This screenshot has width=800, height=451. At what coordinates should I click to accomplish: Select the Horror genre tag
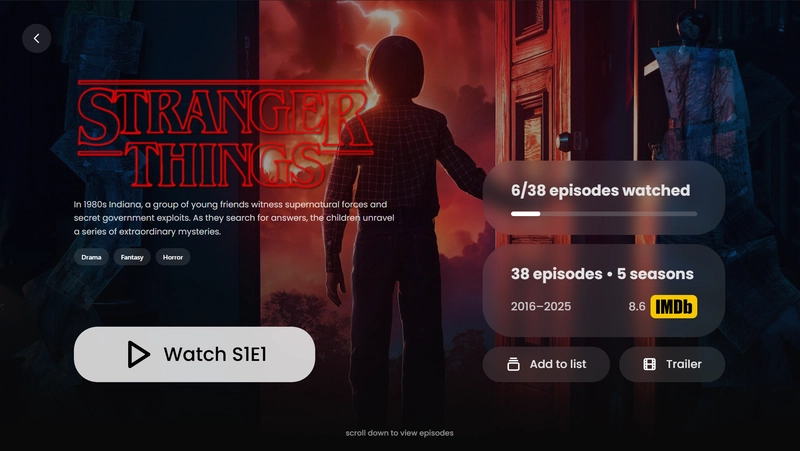(173, 257)
